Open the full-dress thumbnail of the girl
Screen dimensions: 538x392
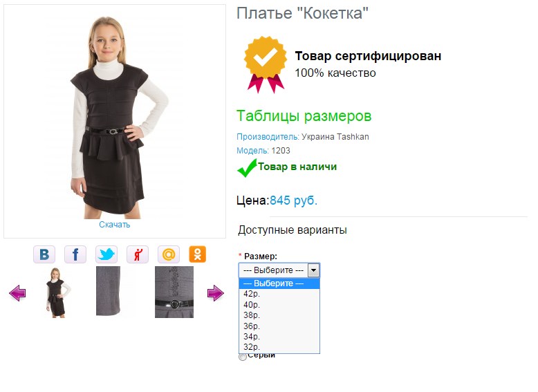point(56,292)
